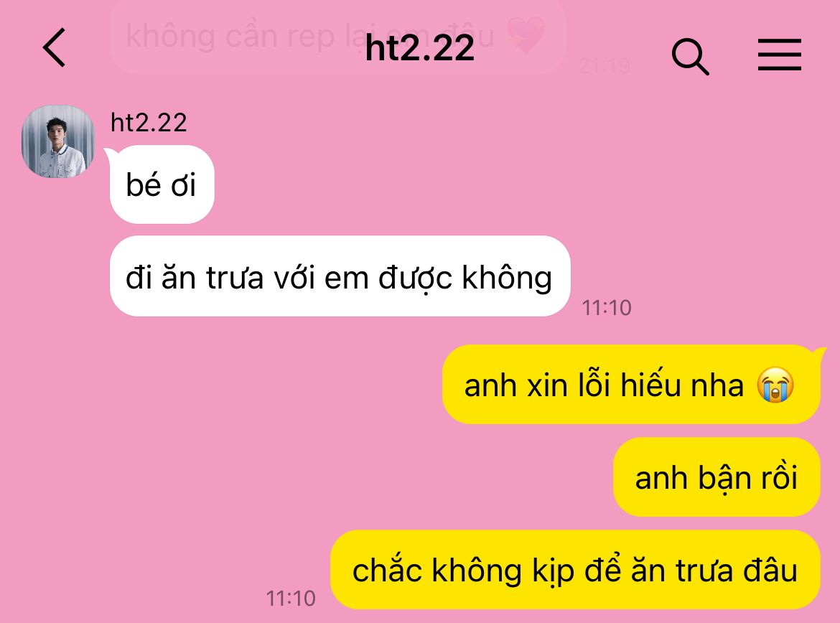
Task: Tap the crying emoji in the apology message
Action: 775,385
